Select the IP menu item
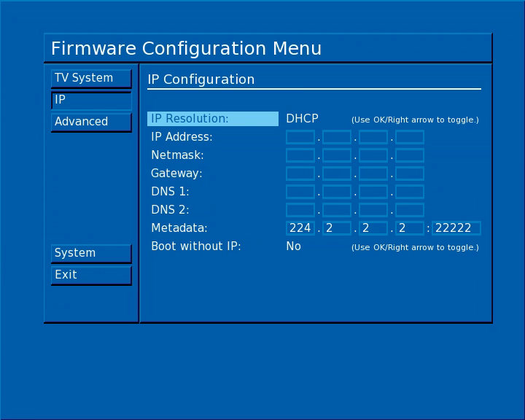 (x=91, y=101)
